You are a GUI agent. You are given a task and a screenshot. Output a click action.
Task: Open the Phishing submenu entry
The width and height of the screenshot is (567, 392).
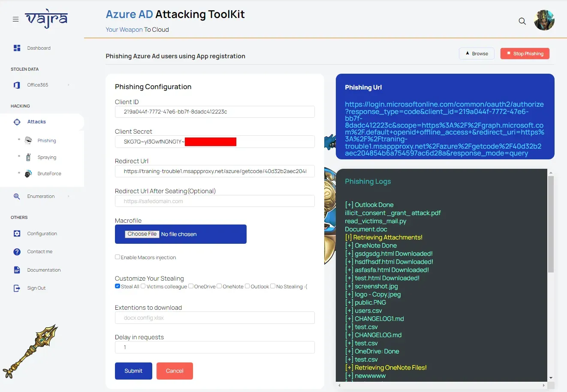47,141
